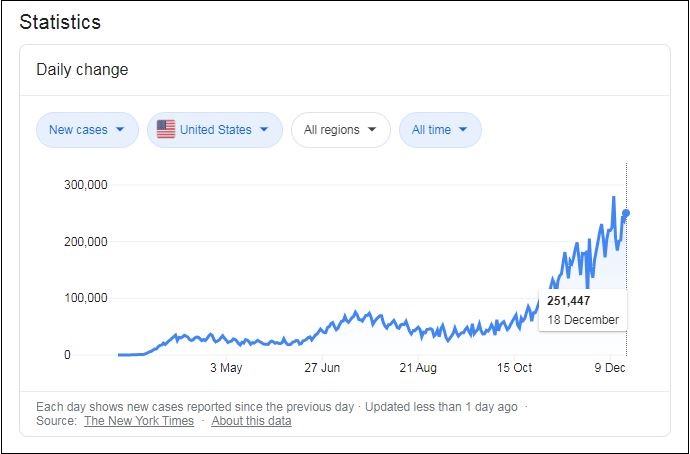This screenshot has width=690, height=454.
Task: Open the About this data link
Action: (x=252, y=421)
